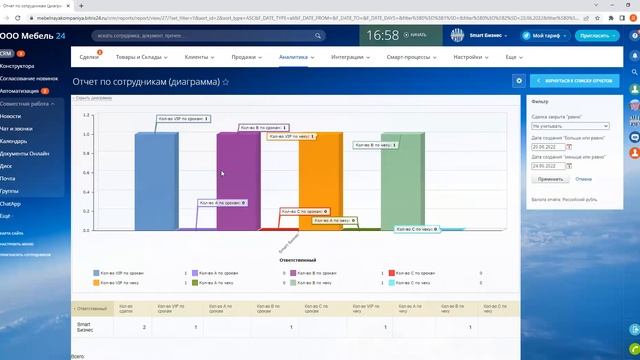
Task: Click the ООО Мебель 24 logo
Action: tap(33, 36)
